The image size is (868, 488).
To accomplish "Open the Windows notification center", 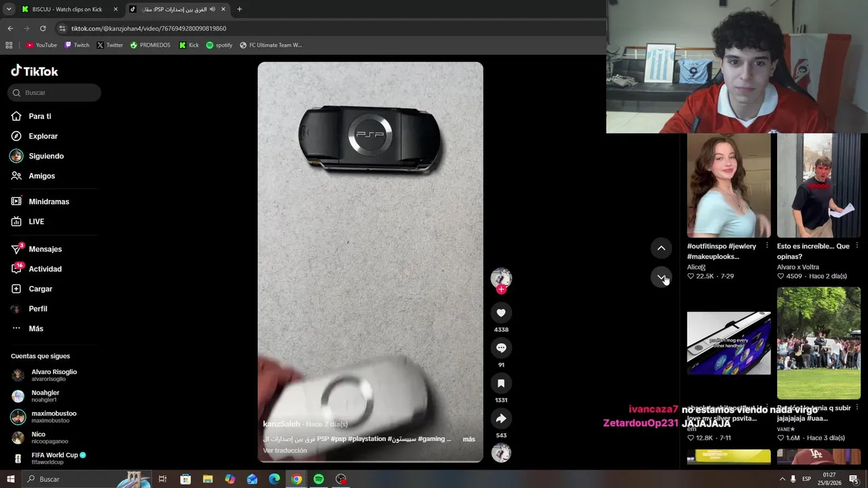I will coord(854,479).
